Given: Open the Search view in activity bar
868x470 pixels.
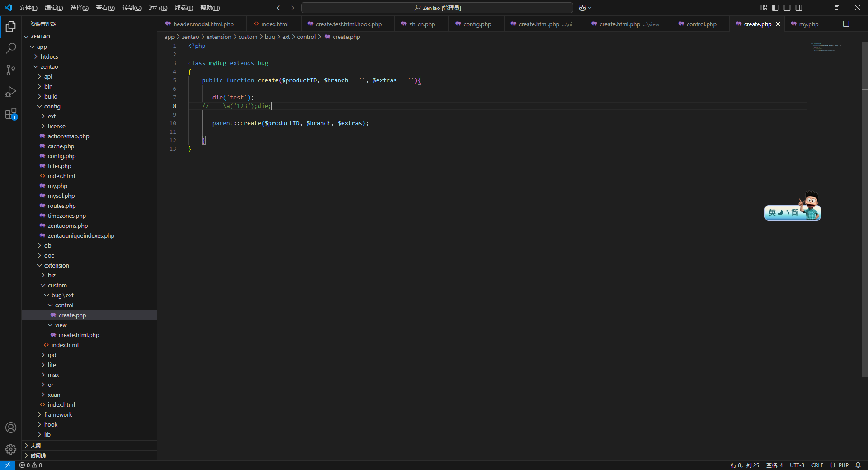Looking at the screenshot, I should point(11,48).
